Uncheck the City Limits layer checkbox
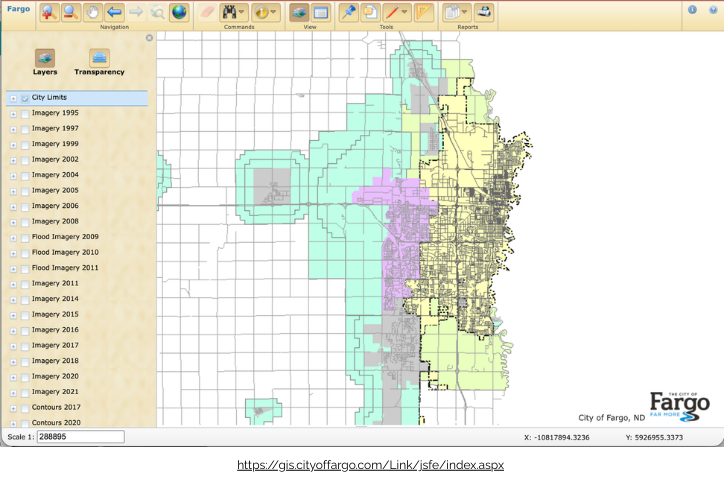 (25, 98)
